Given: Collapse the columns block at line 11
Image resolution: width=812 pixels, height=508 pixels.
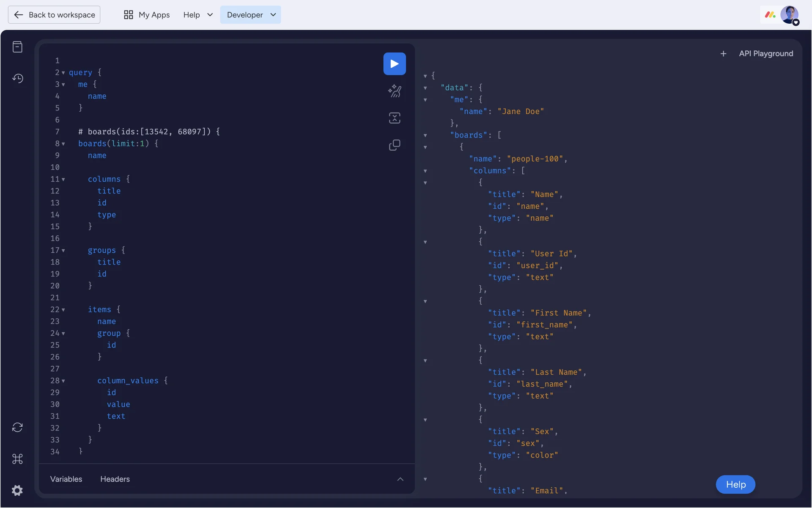Looking at the screenshot, I should click(63, 179).
